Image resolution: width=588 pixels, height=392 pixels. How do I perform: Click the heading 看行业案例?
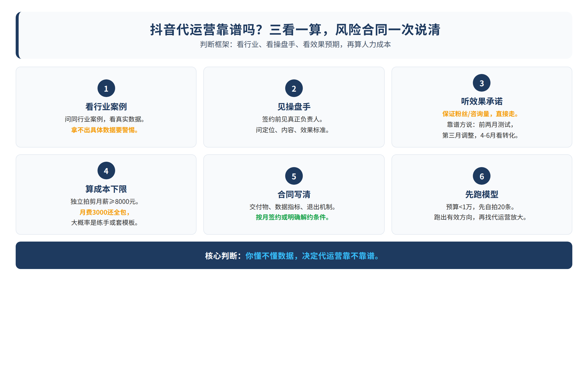point(106,107)
